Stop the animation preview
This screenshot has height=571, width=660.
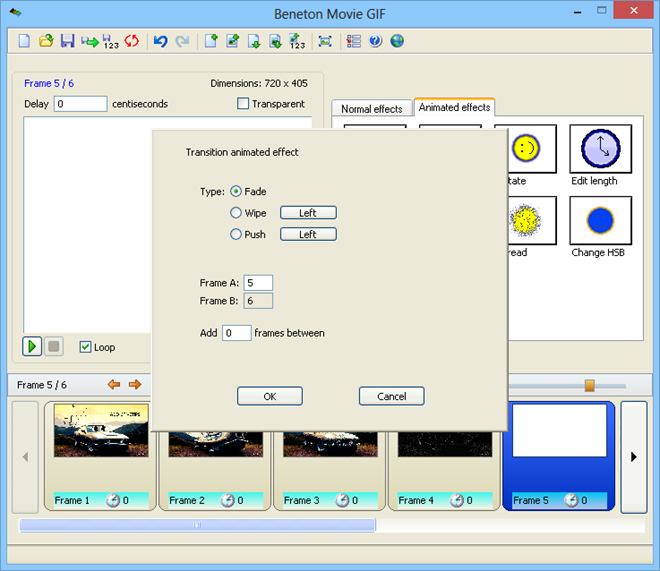click(54, 347)
